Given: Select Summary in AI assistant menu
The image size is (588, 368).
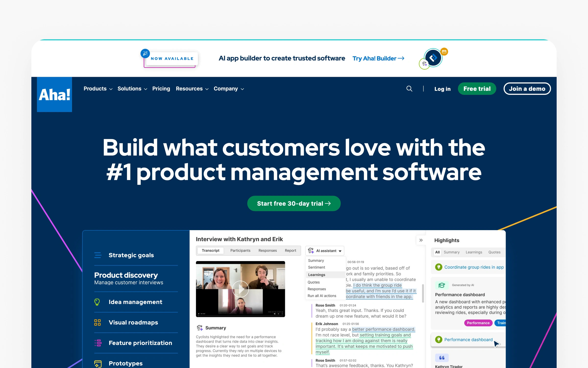Looking at the screenshot, I should (316, 261).
